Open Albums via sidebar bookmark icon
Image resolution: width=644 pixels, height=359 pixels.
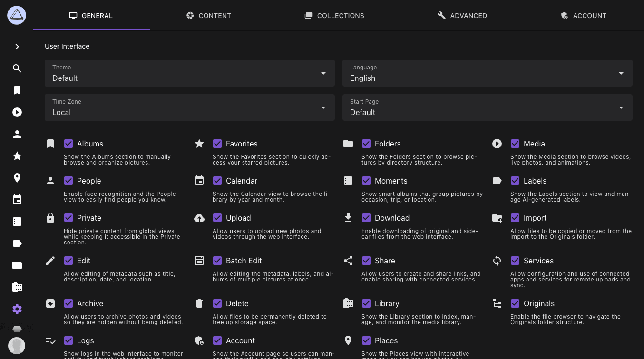pyautogui.click(x=17, y=90)
